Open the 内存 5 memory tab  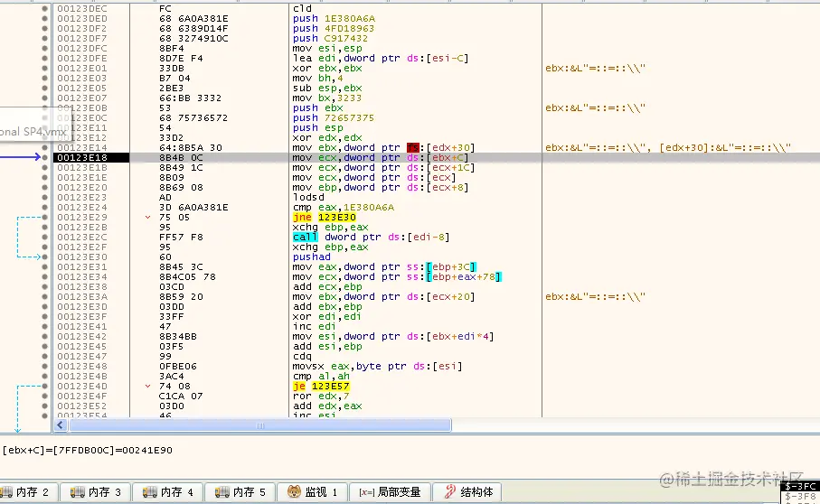click(240, 492)
